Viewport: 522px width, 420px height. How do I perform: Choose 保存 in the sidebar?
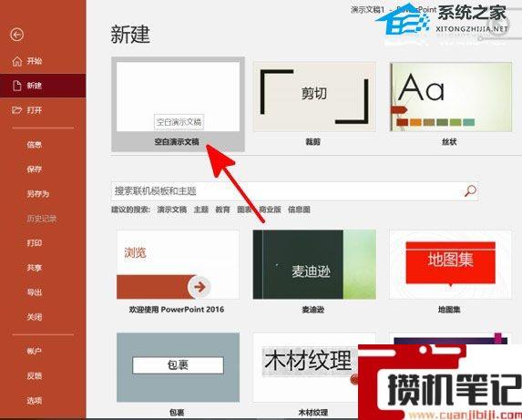pyautogui.click(x=35, y=169)
